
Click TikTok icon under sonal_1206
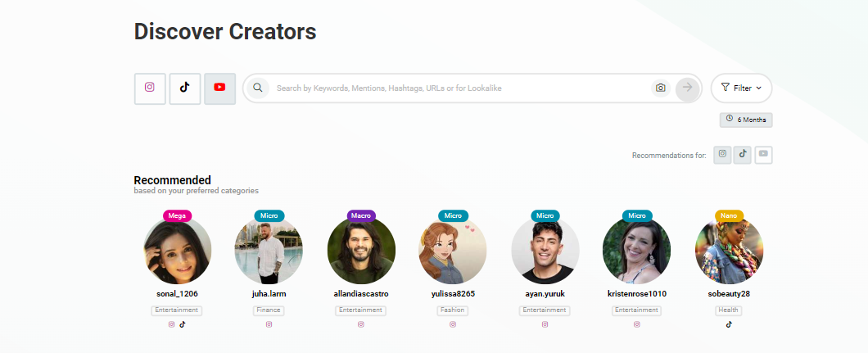tap(183, 325)
